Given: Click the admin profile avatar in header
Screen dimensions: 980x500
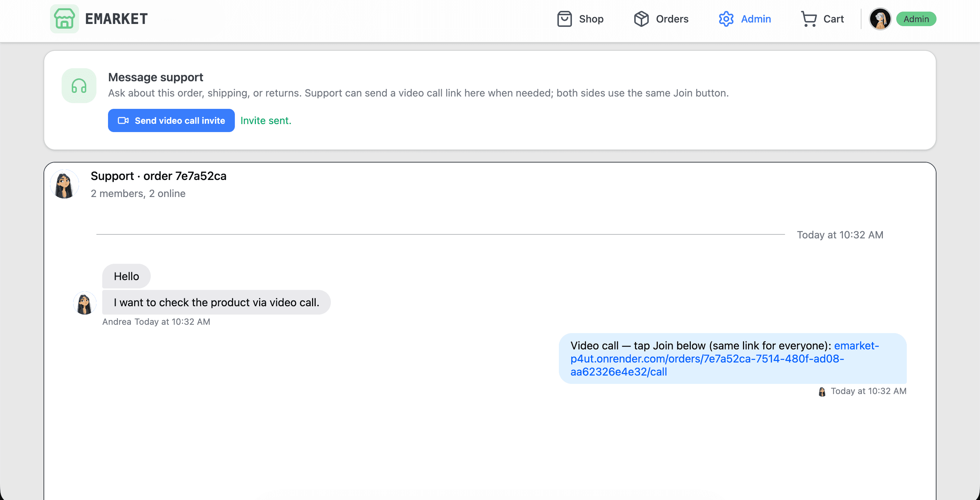Looking at the screenshot, I should [880, 19].
